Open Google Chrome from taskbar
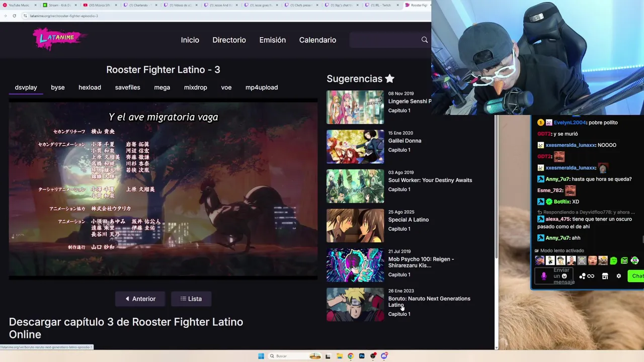The height and width of the screenshot is (362, 644). click(x=350, y=356)
